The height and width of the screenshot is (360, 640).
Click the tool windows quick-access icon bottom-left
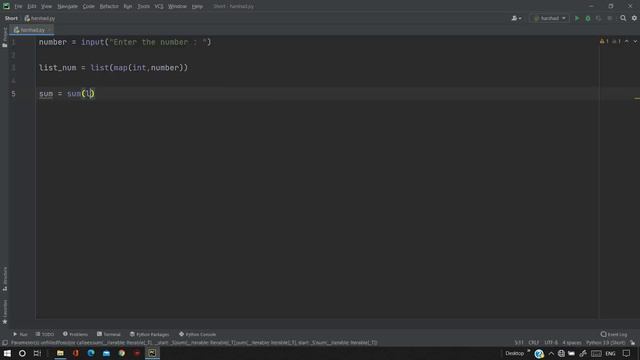point(5,342)
